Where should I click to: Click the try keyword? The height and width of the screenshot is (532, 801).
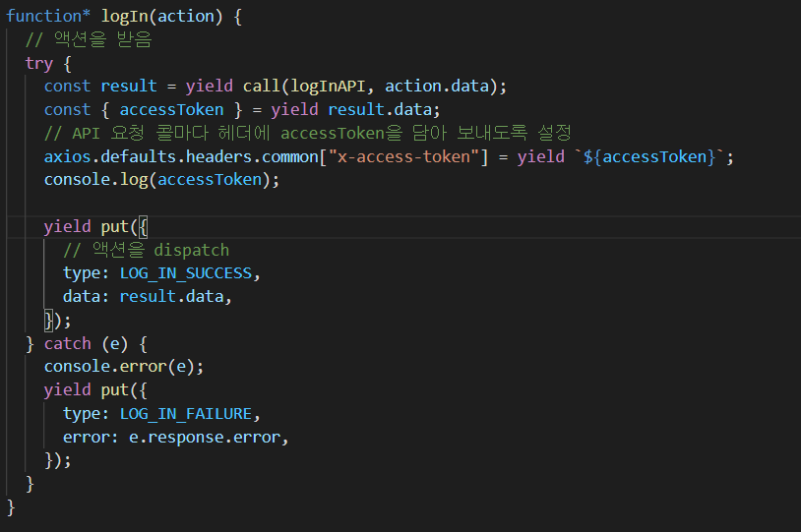click(x=39, y=64)
